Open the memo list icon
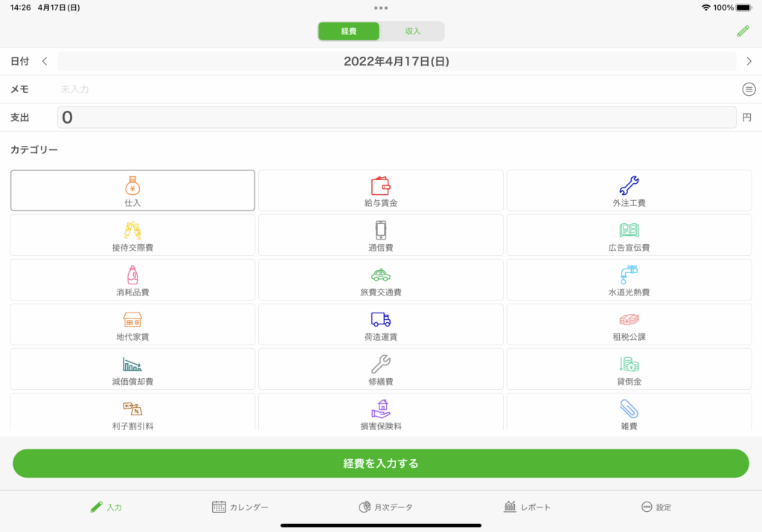The height and width of the screenshot is (532, 762). tap(749, 89)
